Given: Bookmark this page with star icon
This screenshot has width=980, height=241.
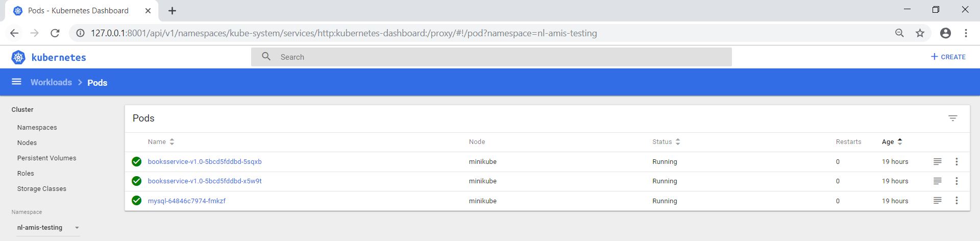Looking at the screenshot, I should tap(920, 33).
